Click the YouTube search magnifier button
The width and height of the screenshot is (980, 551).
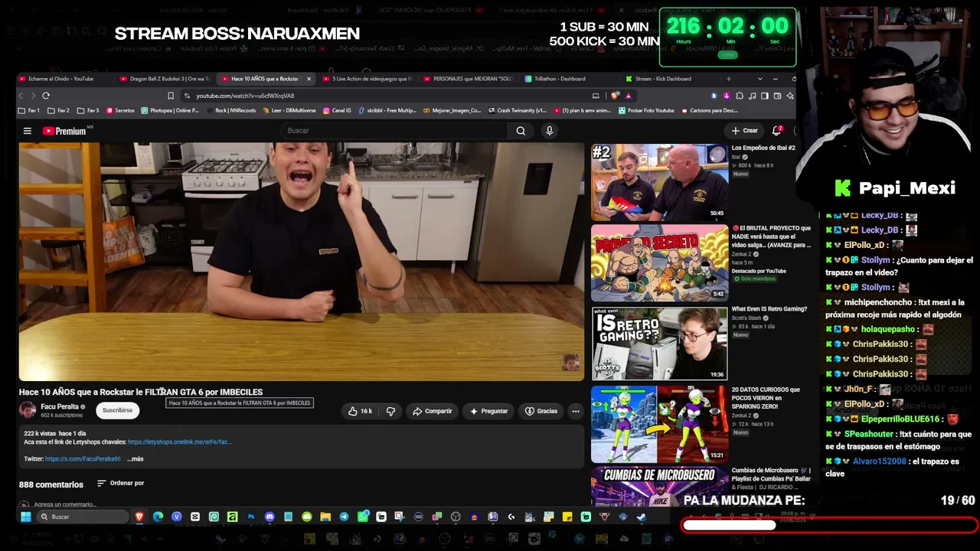521,131
